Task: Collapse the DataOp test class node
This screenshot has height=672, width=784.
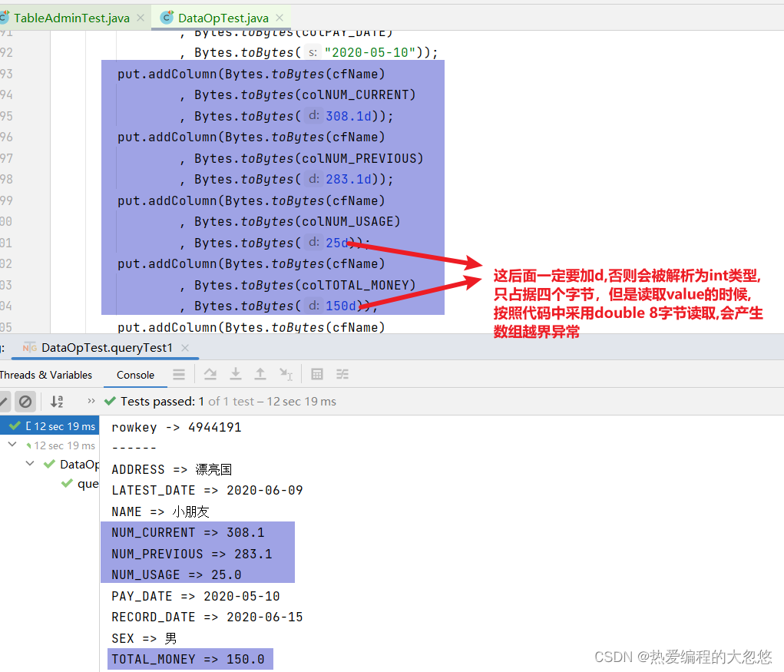Action: pos(29,464)
